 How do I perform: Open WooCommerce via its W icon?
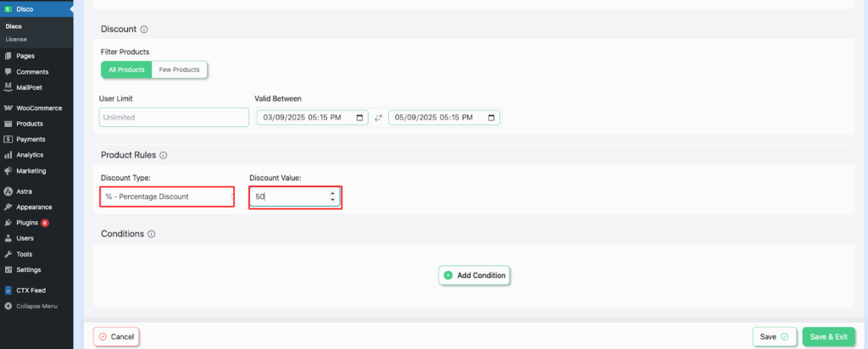8,108
